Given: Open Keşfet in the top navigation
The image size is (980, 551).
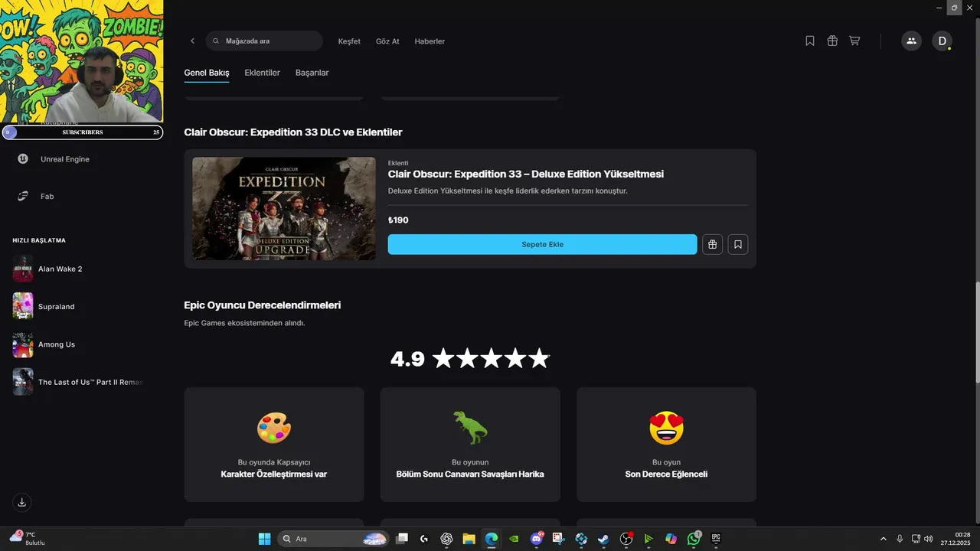Looking at the screenshot, I should tap(349, 41).
